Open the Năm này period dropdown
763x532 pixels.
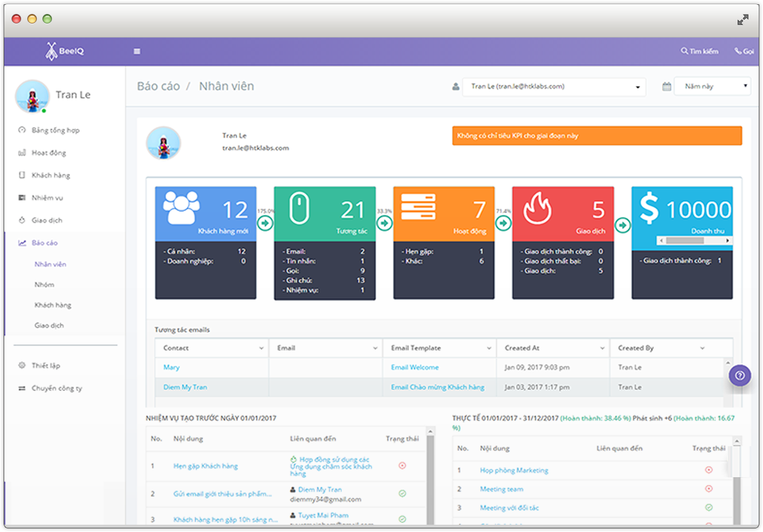(x=712, y=87)
